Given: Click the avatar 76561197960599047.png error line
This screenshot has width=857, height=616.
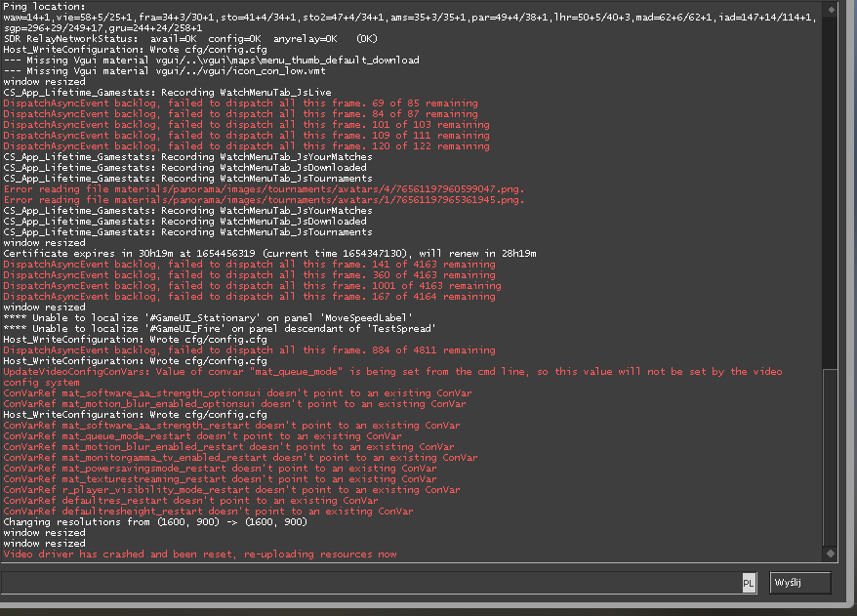Looking at the screenshot, I should point(264,189).
